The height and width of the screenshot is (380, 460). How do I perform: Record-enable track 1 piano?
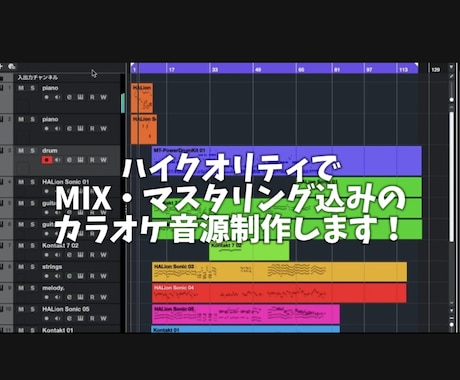[x=47, y=97]
